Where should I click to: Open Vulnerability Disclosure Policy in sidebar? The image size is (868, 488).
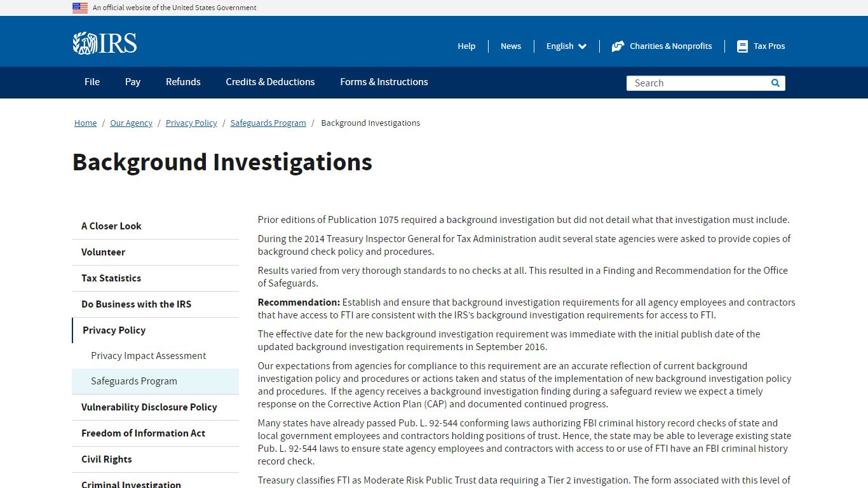[x=155, y=407]
